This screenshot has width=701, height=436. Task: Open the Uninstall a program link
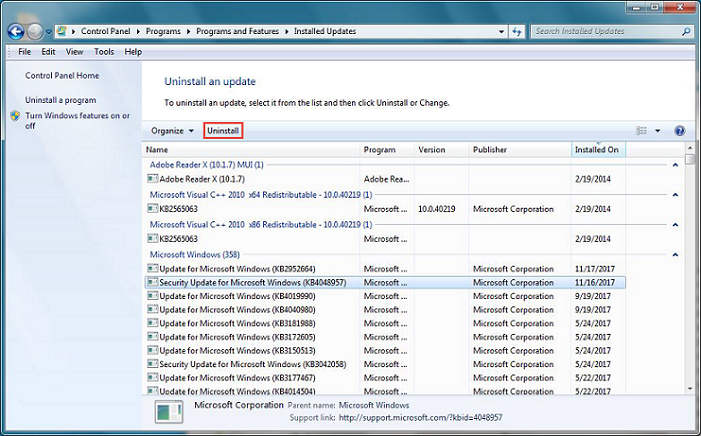click(x=60, y=100)
